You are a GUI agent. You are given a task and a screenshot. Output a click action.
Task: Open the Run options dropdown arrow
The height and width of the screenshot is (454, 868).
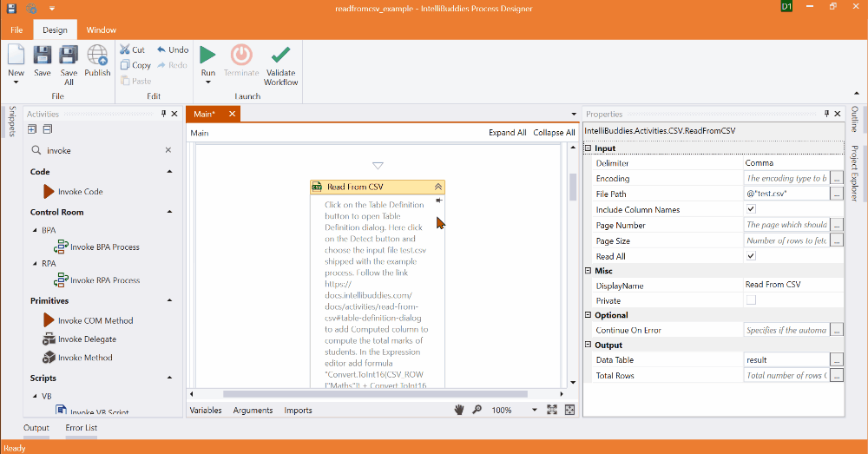pyautogui.click(x=208, y=82)
